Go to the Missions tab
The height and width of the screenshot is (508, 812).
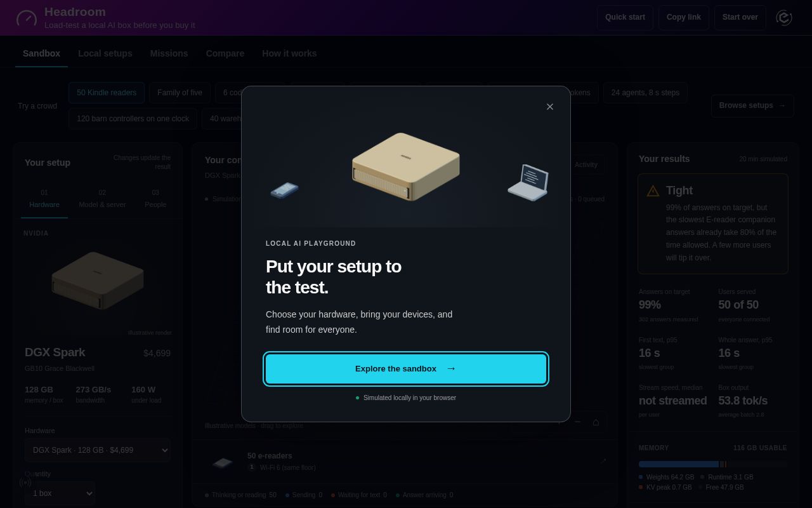point(169,53)
